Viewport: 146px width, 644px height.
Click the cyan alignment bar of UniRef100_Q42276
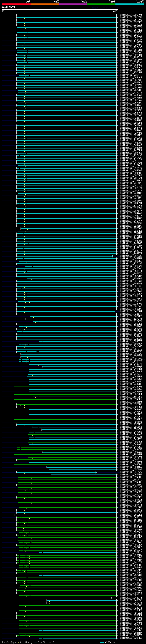[75, 598]
